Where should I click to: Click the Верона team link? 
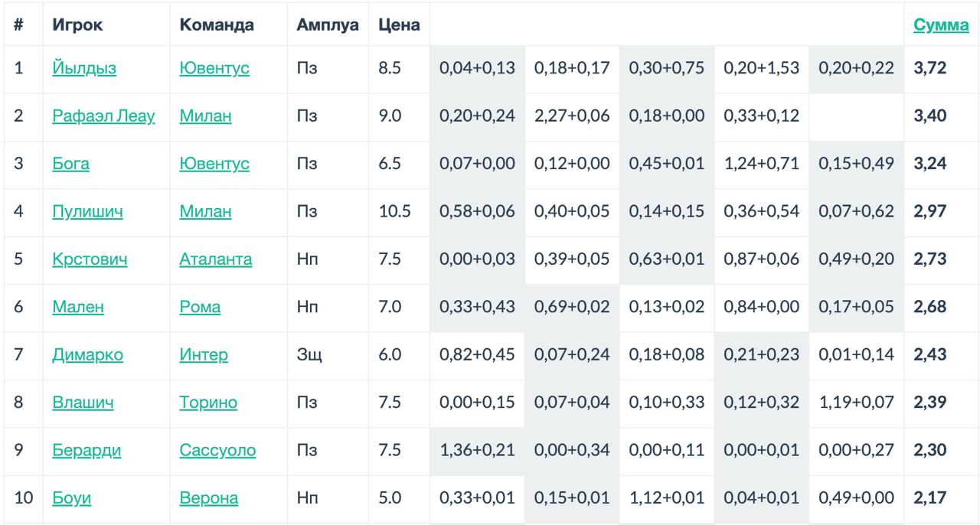point(208,498)
